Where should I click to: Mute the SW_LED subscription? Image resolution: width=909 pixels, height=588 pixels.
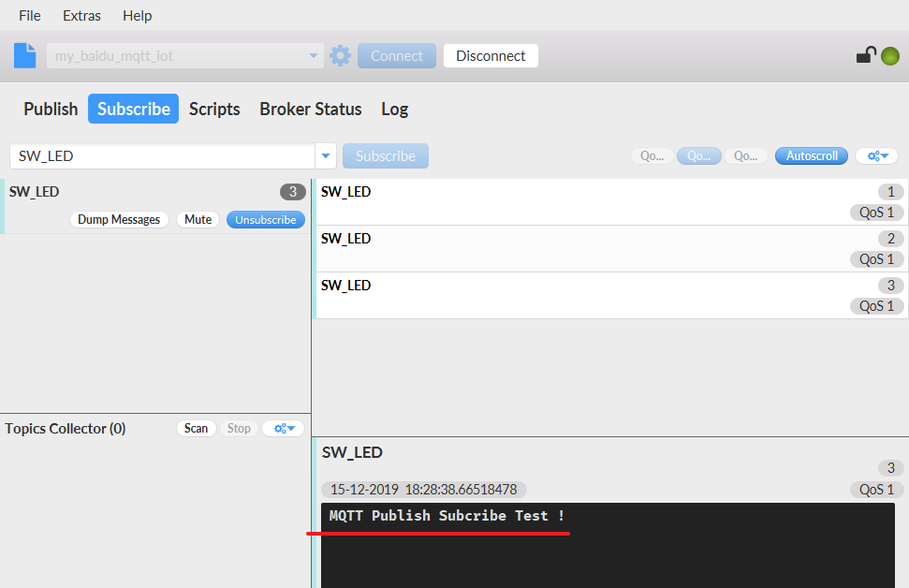pyautogui.click(x=198, y=220)
